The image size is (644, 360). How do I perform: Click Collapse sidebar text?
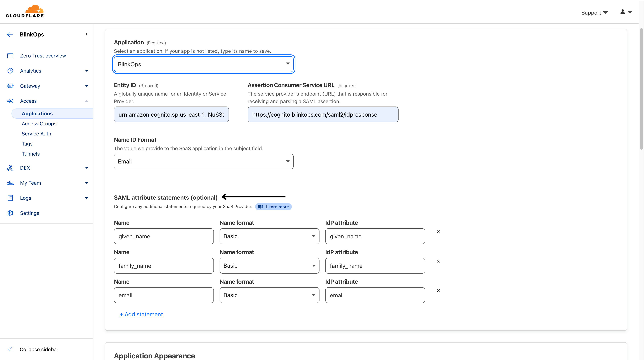(39, 350)
